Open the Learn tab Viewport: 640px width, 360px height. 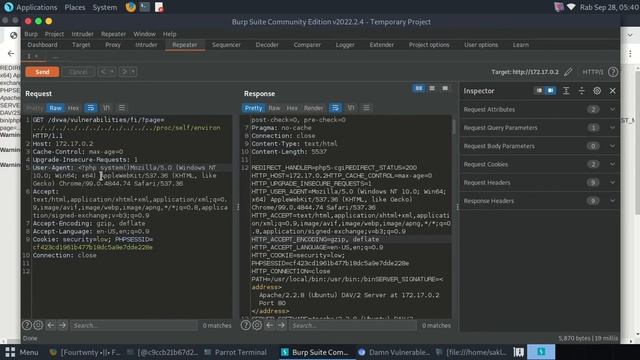tap(520, 45)
